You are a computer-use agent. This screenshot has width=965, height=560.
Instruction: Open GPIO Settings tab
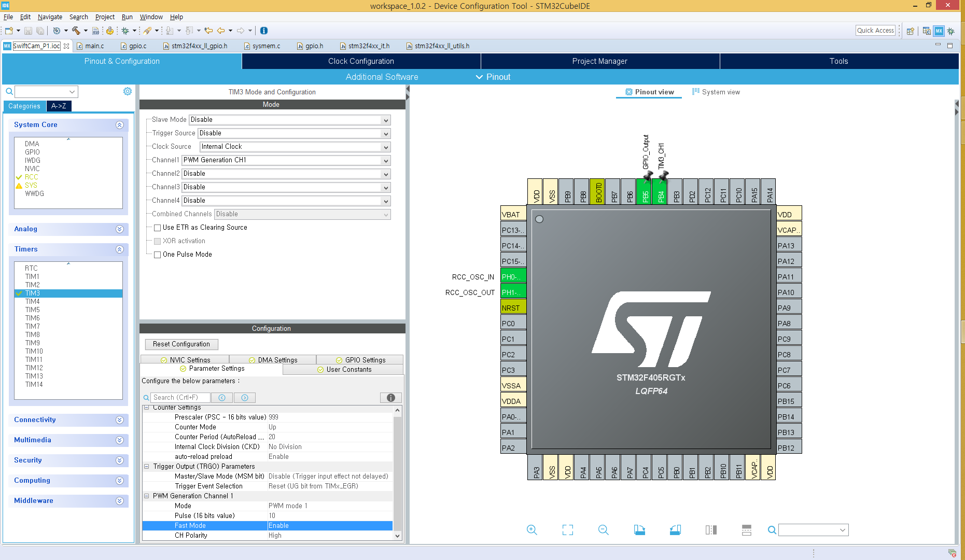[x=360, y=359]
